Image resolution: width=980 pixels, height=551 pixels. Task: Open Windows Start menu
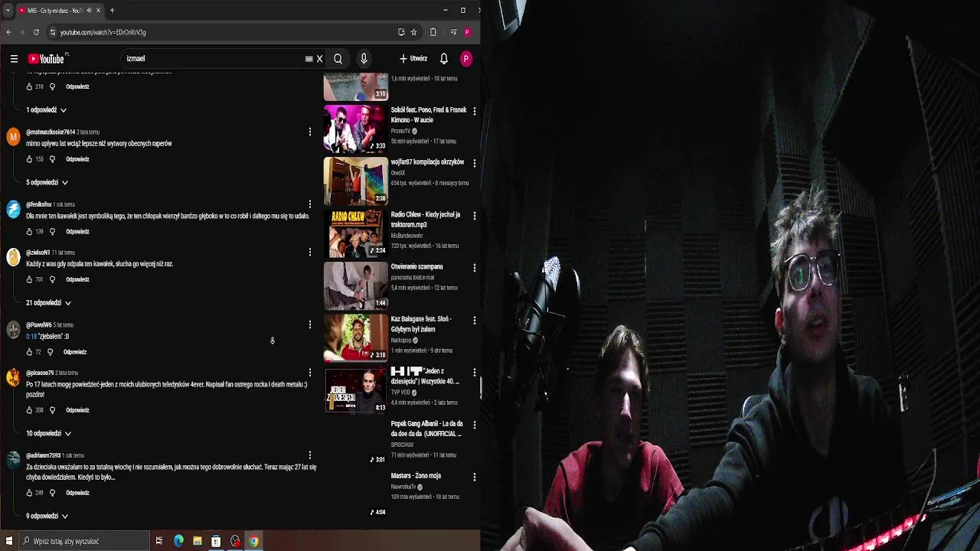8,541
